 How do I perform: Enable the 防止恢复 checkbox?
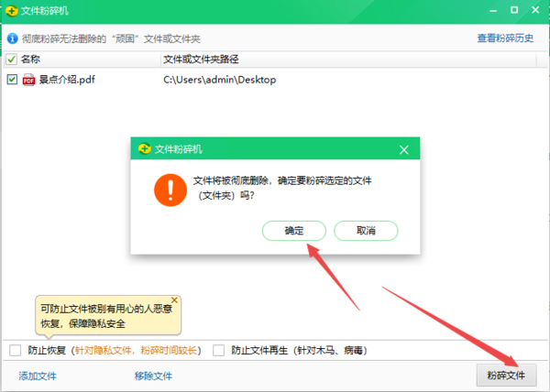click(x=15, y=350)
